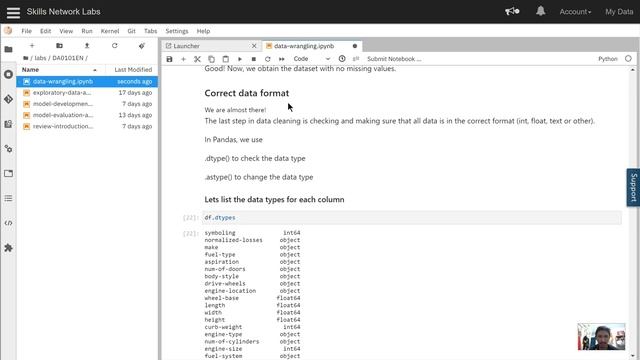Open the table of contents sidebar icon

8,198
